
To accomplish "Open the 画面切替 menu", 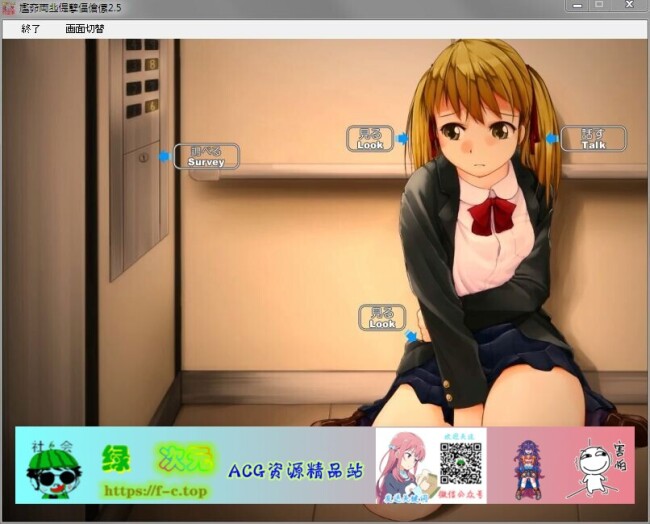I will point(85,29).
